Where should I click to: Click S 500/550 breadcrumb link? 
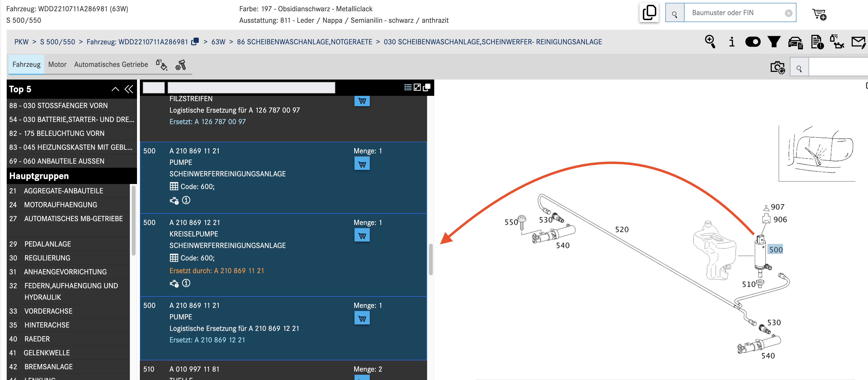click(x=58, y=42)
